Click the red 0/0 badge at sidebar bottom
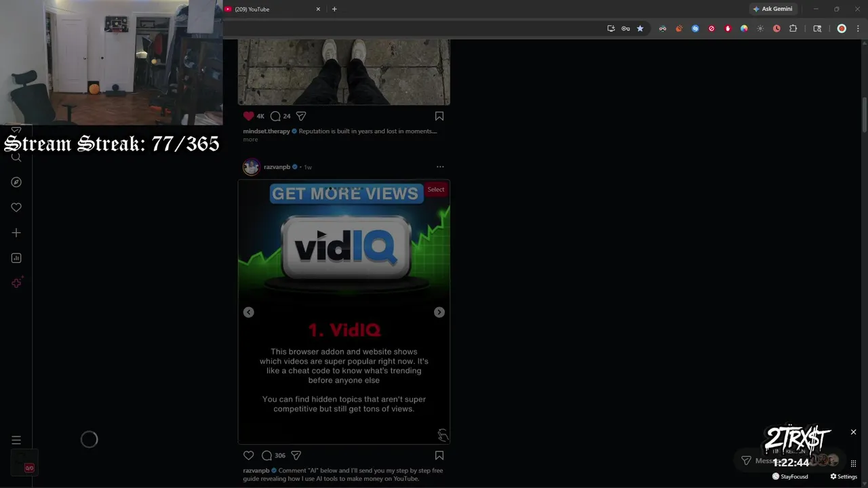 click(x=29, y=468)
